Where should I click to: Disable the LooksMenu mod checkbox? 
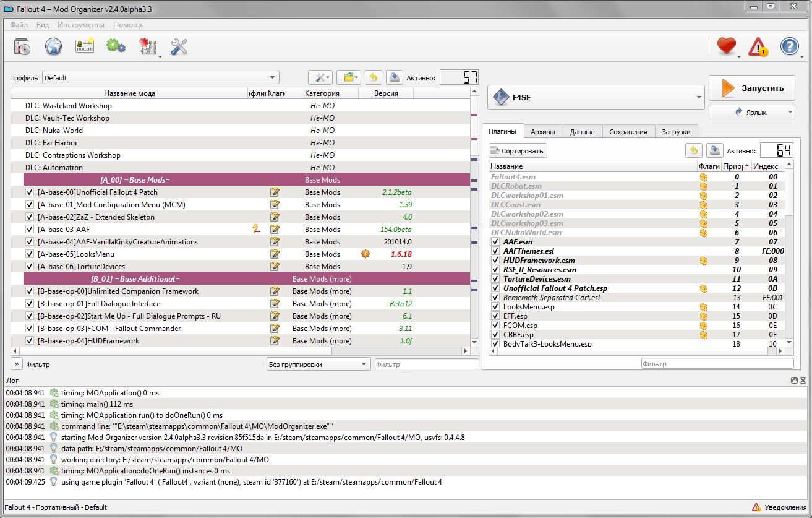[30, 254]
